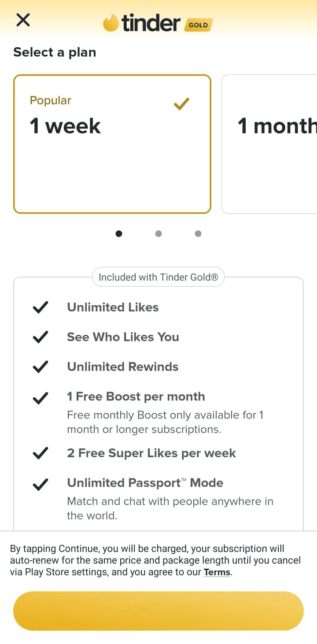Select the third carousel page dot
Viewport: 317px width, 644px height.
pos(198,233)
